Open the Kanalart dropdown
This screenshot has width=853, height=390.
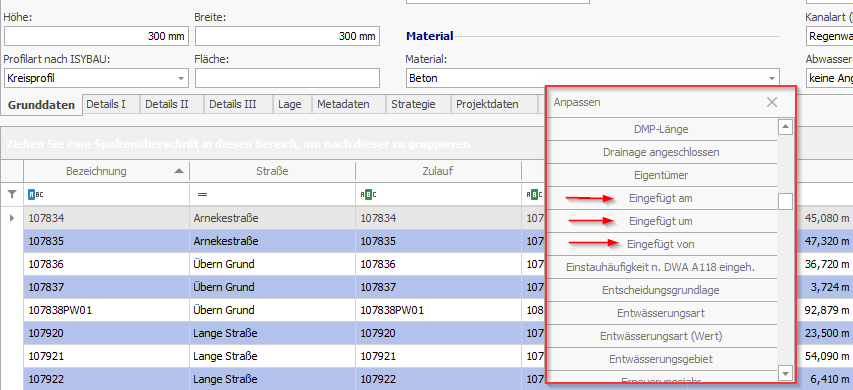pos(829,36)
